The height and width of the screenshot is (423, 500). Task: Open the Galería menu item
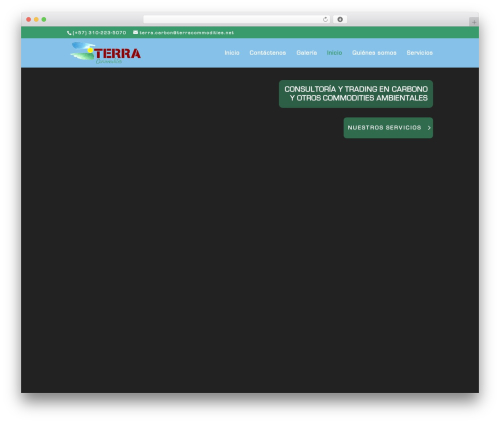[307, 53]
